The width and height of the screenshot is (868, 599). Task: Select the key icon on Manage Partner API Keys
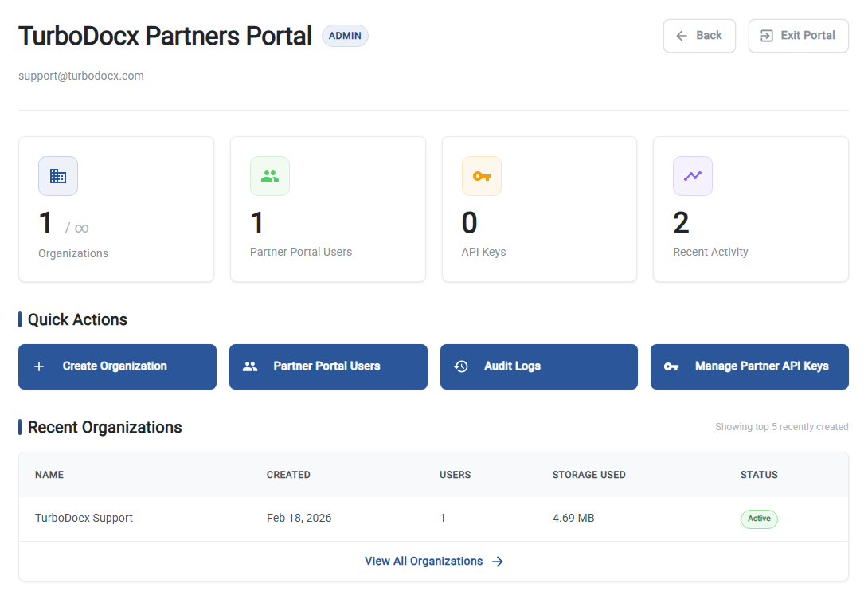671,366
